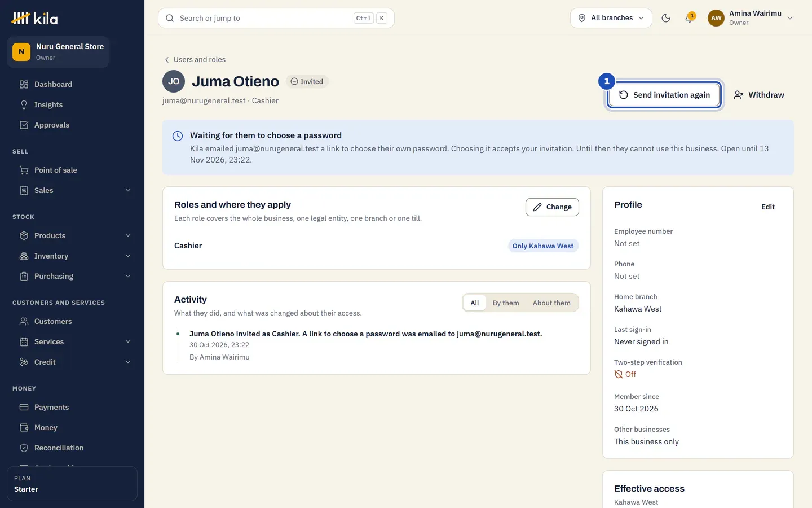This screenshot has width=812, height=508.
Task: Expand the Services submenu
Action: click(x=128, y=342)
